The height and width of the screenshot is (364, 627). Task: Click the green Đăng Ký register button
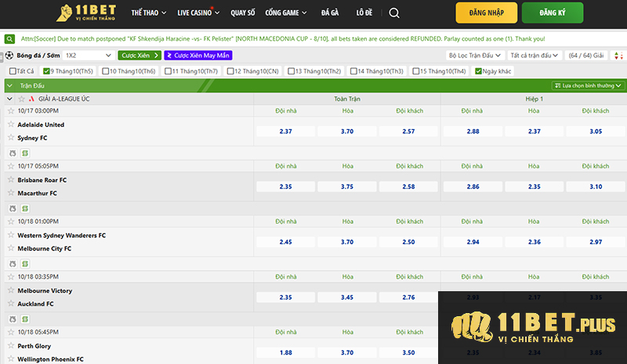[x=564, y=13]
